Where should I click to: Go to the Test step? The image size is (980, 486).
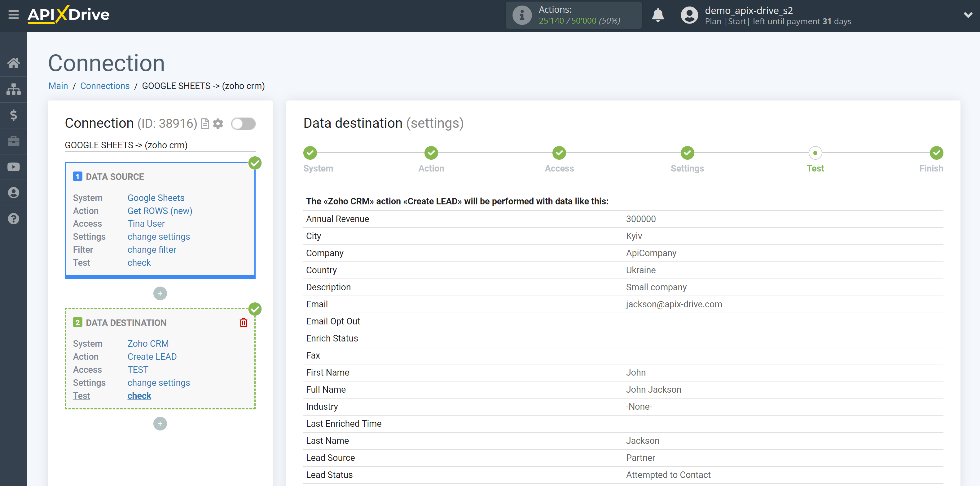pyautogui.click(x=815, y=153)
